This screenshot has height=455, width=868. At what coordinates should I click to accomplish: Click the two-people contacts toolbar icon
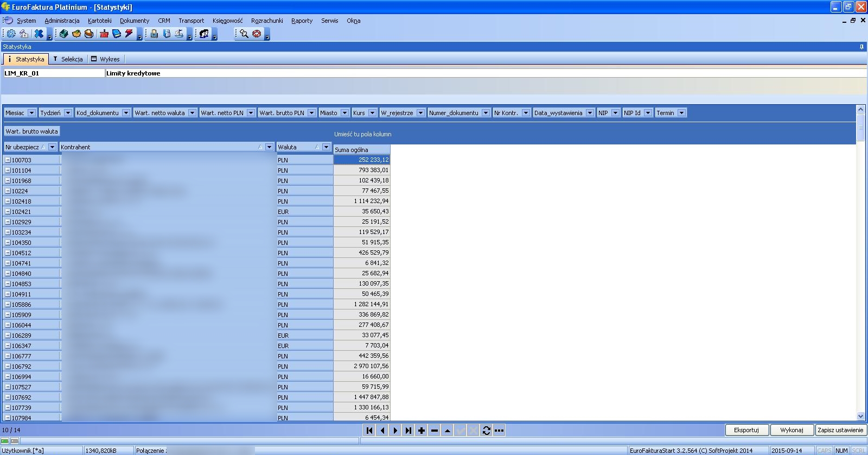pyautogui.click(x=204, y=34)
